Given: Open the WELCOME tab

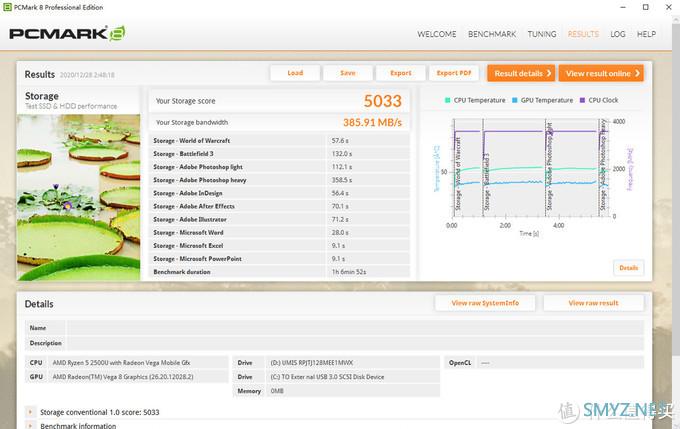Looking at the screenshot, I should pos(436,34).
